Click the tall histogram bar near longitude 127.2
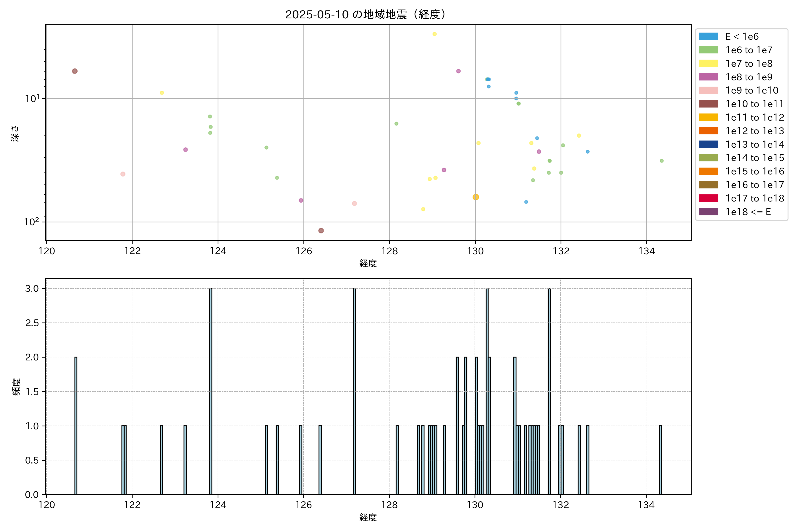Image resolution: width=798 pixels, height=532 pixels. (x=354, y=390)
